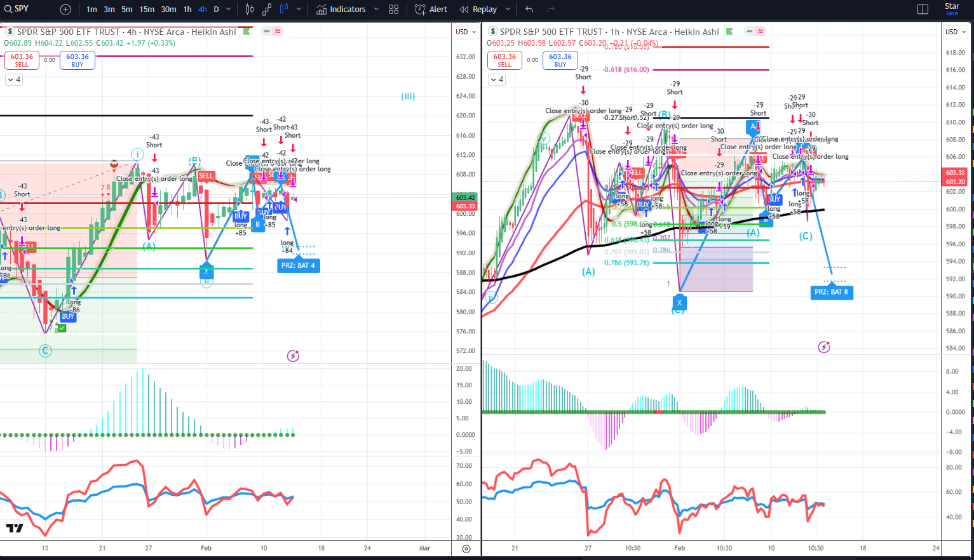Open the Indicators dialog
Viewport: 974px width, 560px height.
pyautogui.click(x=341, y=10)
